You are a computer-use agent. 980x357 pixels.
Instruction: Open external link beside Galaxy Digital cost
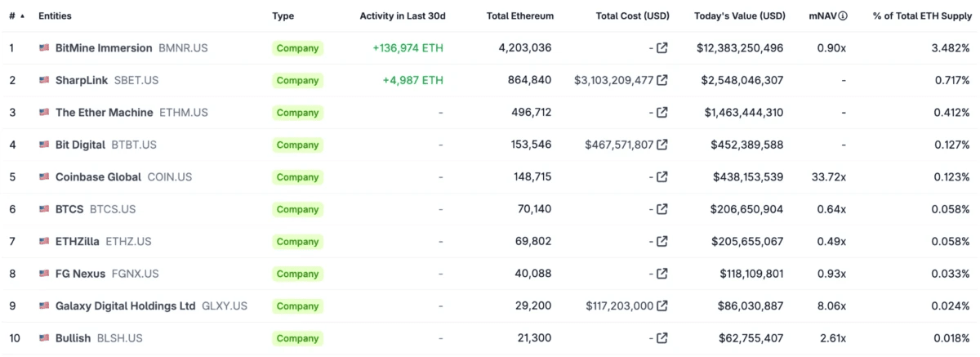pos(662,306)
